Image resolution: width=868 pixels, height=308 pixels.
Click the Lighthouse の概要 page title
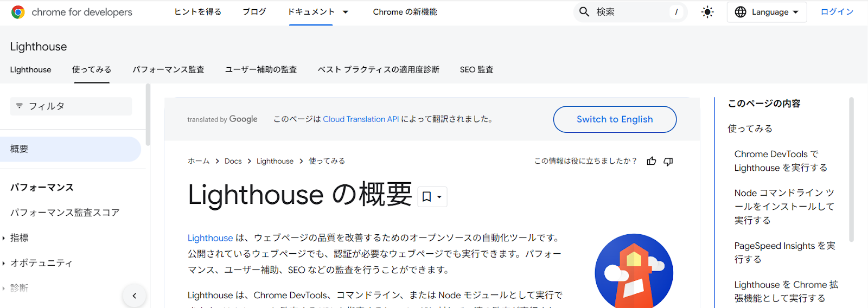tap(300, 195)
